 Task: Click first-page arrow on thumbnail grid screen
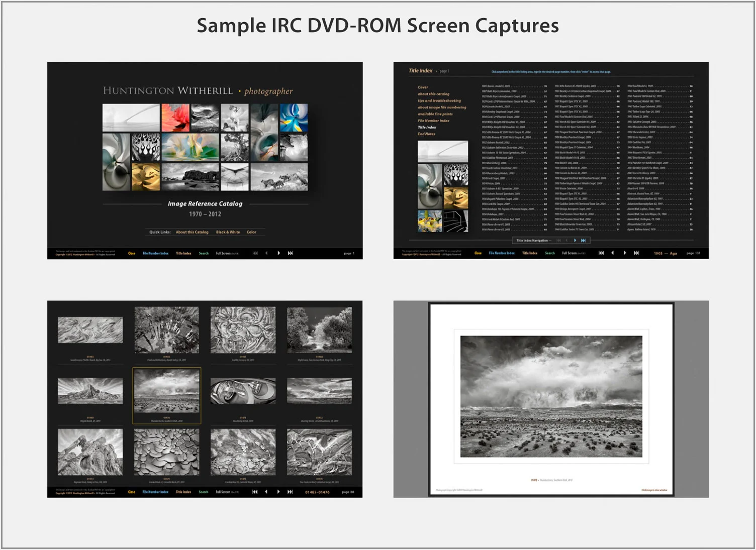(255, 492)
